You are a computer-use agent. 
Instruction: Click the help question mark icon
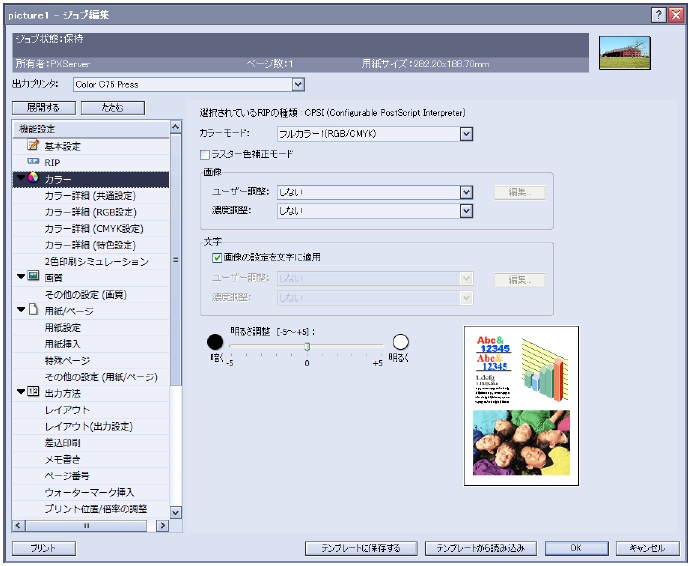(x=660, y=15)
